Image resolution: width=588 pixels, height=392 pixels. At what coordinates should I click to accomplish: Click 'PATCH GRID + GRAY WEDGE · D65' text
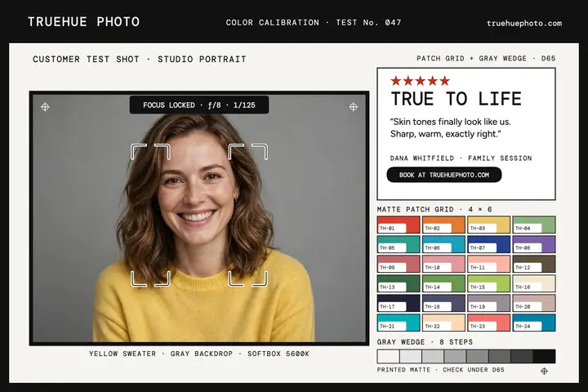pyautogui.click(x=486, y=59)
